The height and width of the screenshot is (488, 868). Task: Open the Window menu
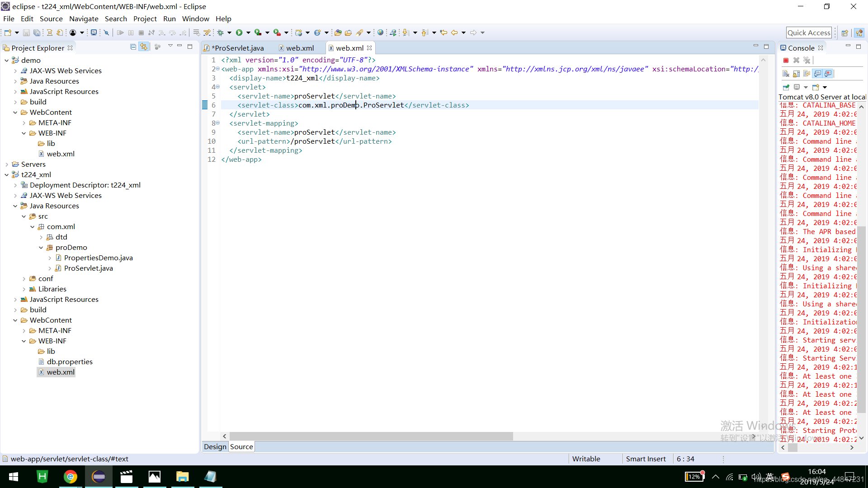195,19
